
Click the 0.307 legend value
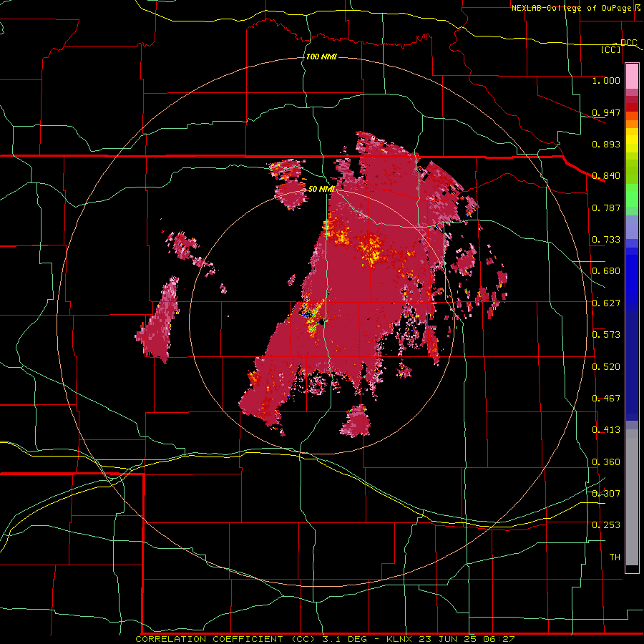point(606,494)
